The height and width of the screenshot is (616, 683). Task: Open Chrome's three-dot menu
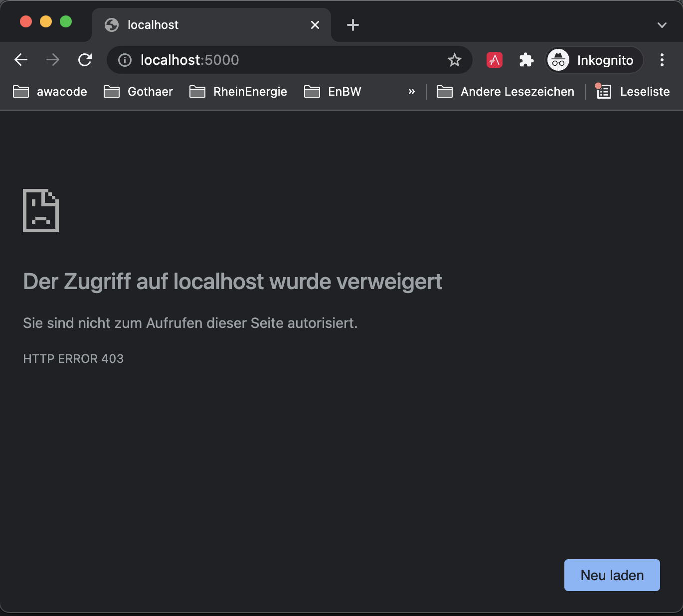pyautogui.click(x=662, y=60)
